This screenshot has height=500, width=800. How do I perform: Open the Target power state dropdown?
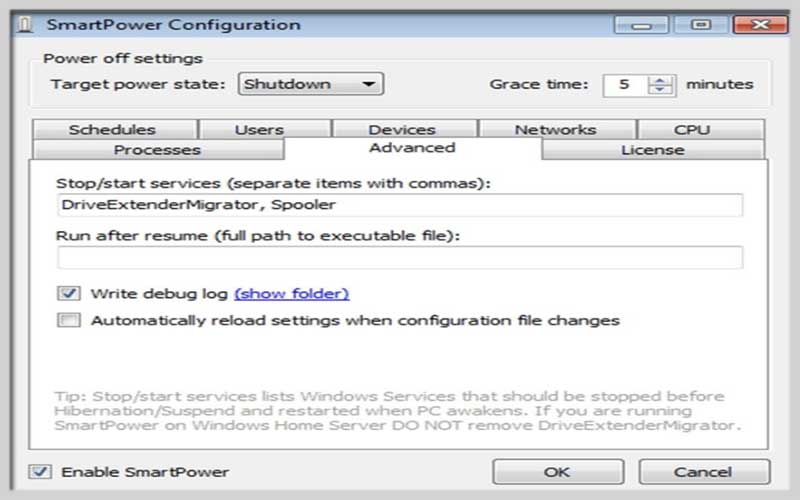pyautogui.click(x=311, y=84)
